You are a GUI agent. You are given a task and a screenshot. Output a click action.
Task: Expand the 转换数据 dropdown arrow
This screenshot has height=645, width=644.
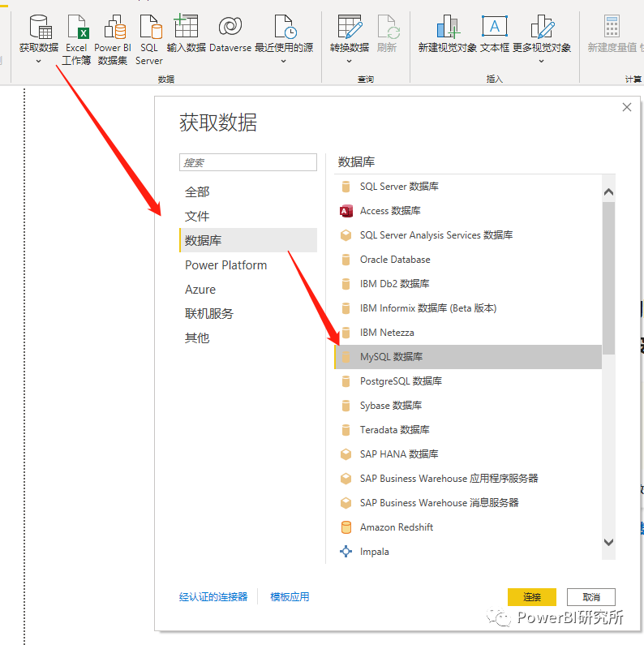tap(349, 62)
